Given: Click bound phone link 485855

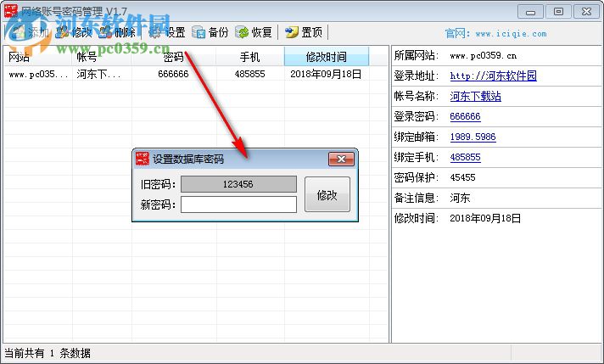Looking at the screenshot, I should (465, 157).
